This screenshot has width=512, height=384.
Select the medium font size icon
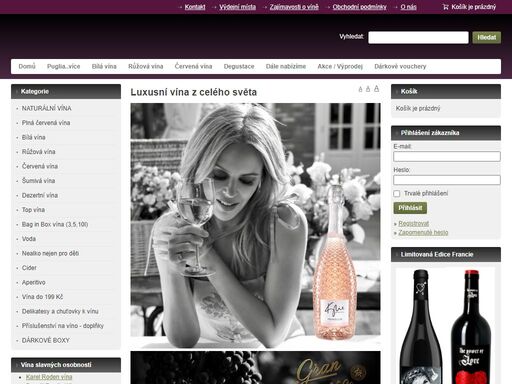click(368, 89)
